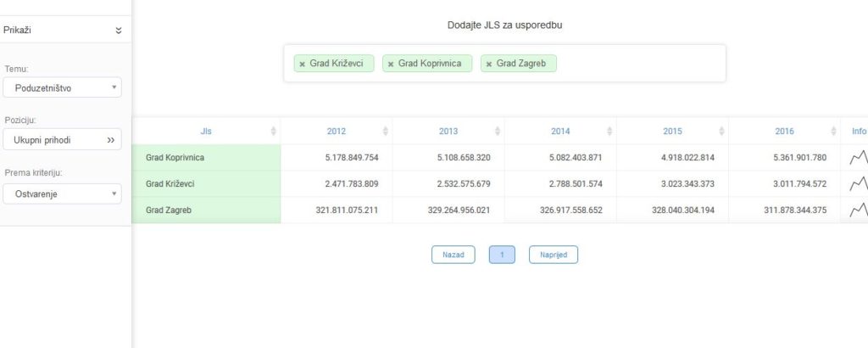Open trend chart icon for Grad Koprivnica
This screenshot has height=348, width=868.
click(x=858, y=157)
